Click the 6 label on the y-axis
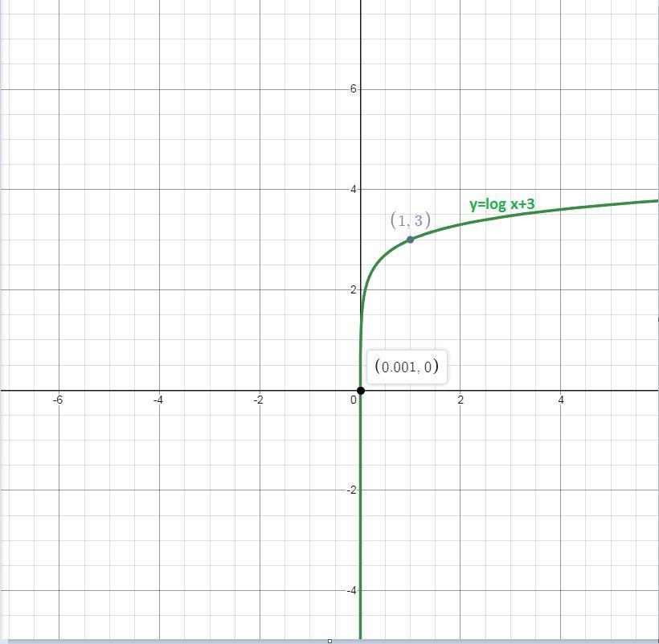 coord(353,88)
